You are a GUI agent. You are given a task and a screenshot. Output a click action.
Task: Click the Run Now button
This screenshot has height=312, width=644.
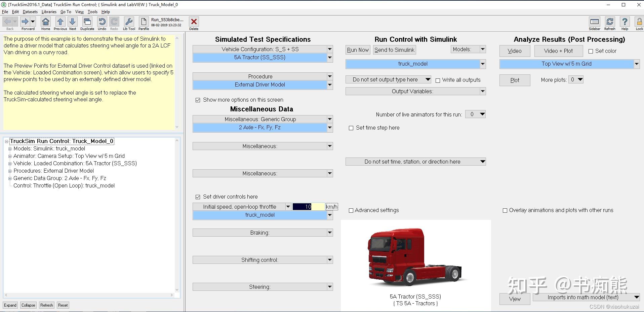click(357, 49)
